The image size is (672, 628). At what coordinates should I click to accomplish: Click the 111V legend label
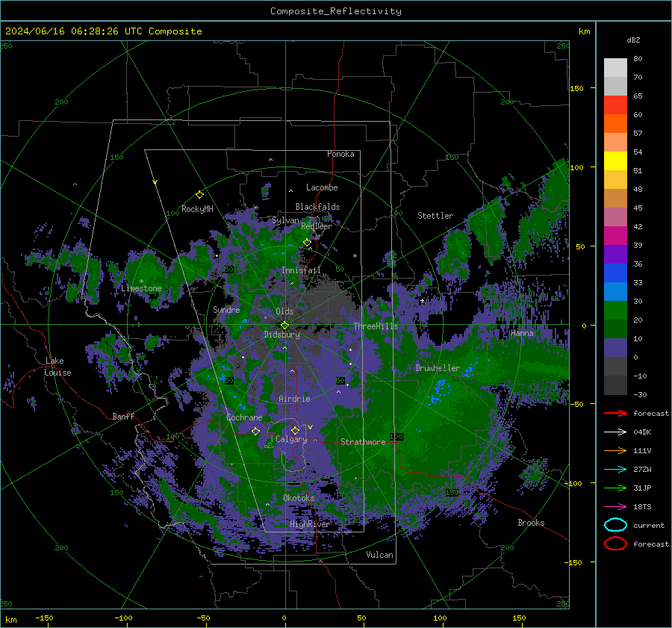click(x=642, y=450)
